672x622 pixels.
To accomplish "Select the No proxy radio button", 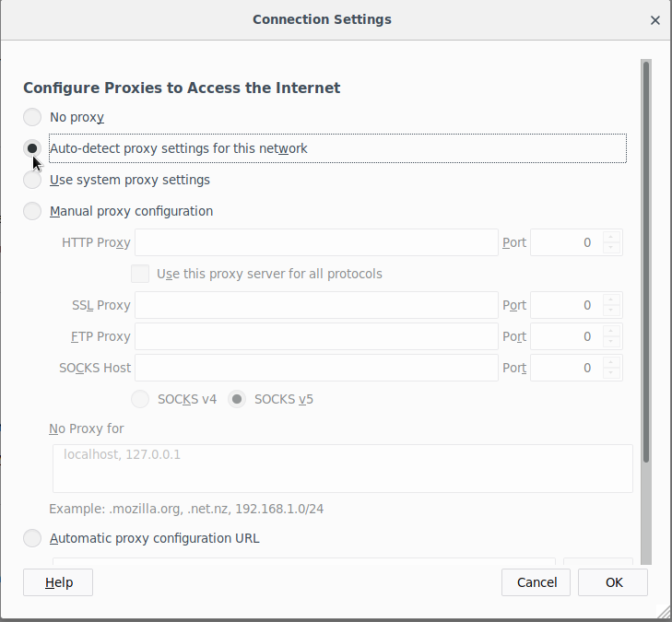I will coord(32,117).
